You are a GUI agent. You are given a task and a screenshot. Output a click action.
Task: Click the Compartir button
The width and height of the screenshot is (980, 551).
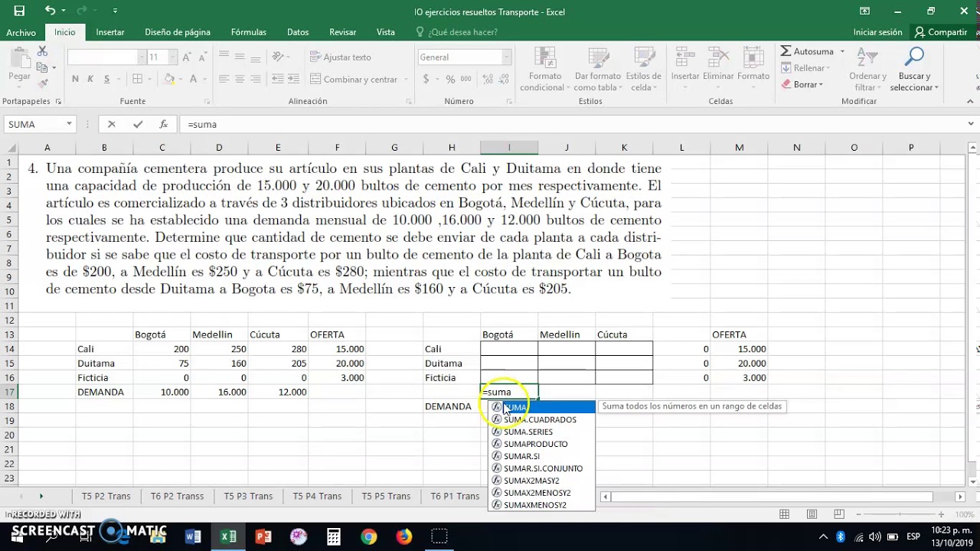point(941,32)
